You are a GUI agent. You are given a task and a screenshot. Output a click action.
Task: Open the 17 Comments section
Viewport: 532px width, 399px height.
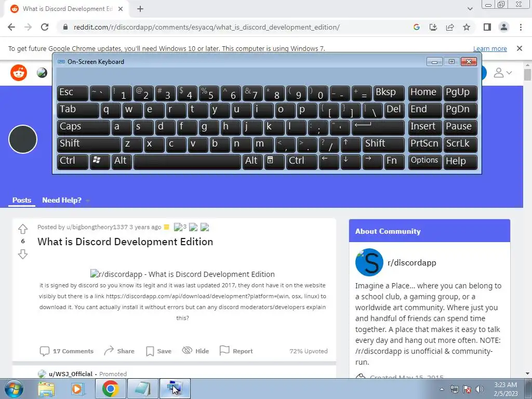(66, 351)
